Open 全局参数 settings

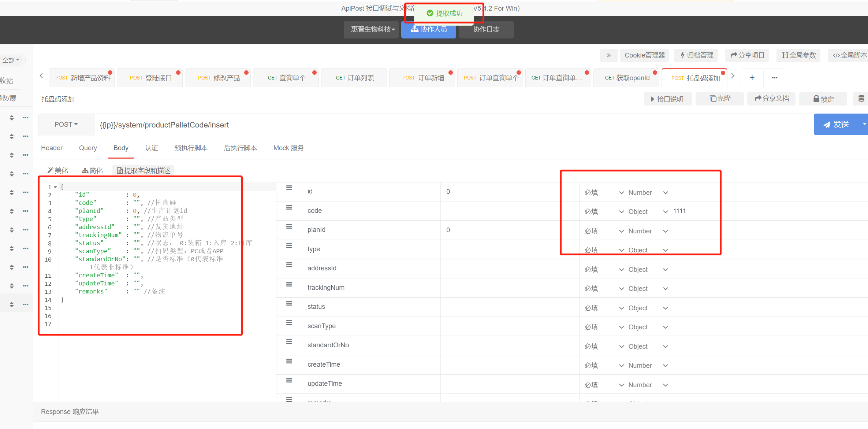point(798,55)
